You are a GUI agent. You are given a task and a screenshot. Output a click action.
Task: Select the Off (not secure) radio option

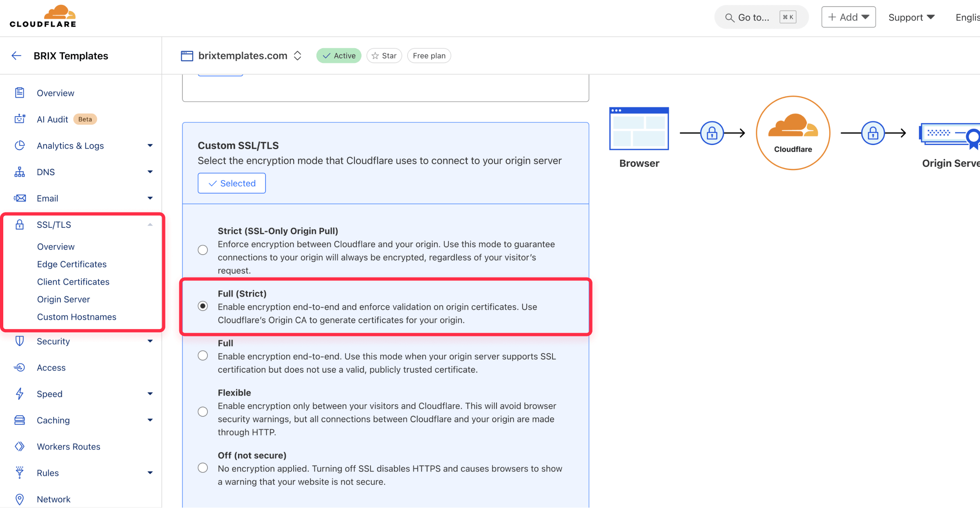(x=203, y=468)
